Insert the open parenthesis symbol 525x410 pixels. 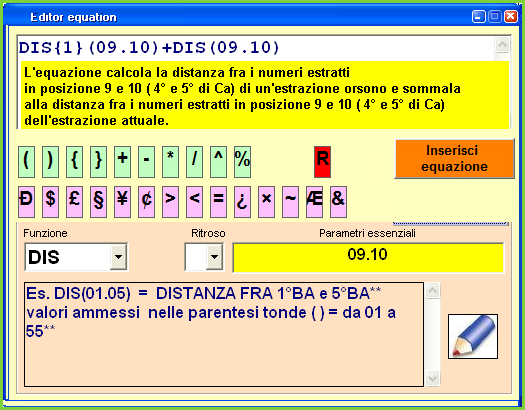tap(26, 162)
